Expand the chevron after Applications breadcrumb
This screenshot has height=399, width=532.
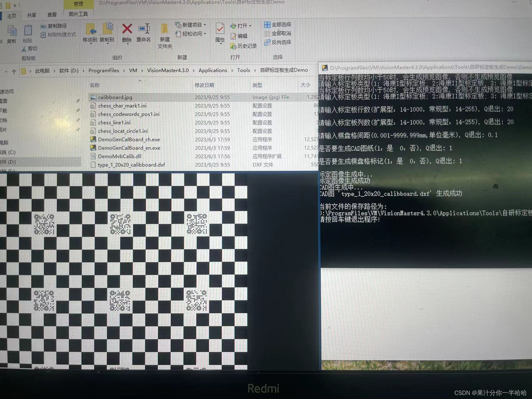(x=232, y=70)
